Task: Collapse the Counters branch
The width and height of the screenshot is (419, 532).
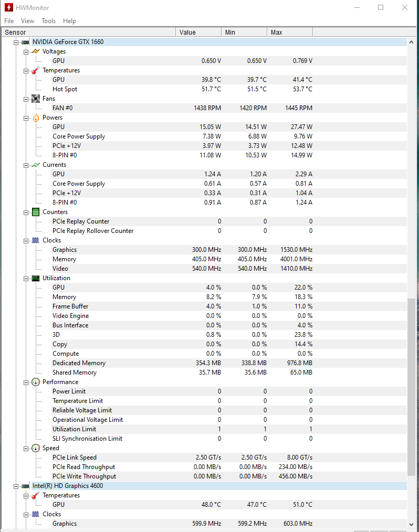Action: [26, 212]
